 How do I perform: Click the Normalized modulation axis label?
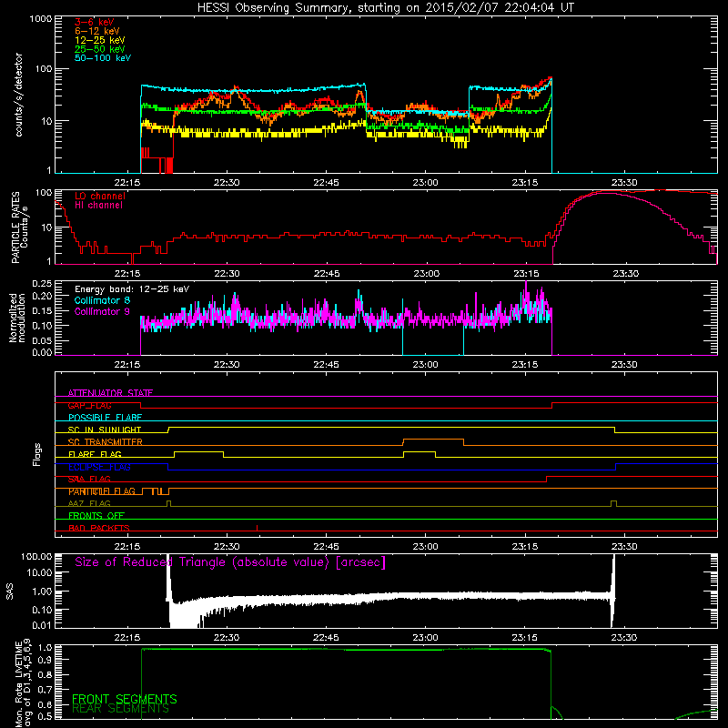click(x=16, y=318)
